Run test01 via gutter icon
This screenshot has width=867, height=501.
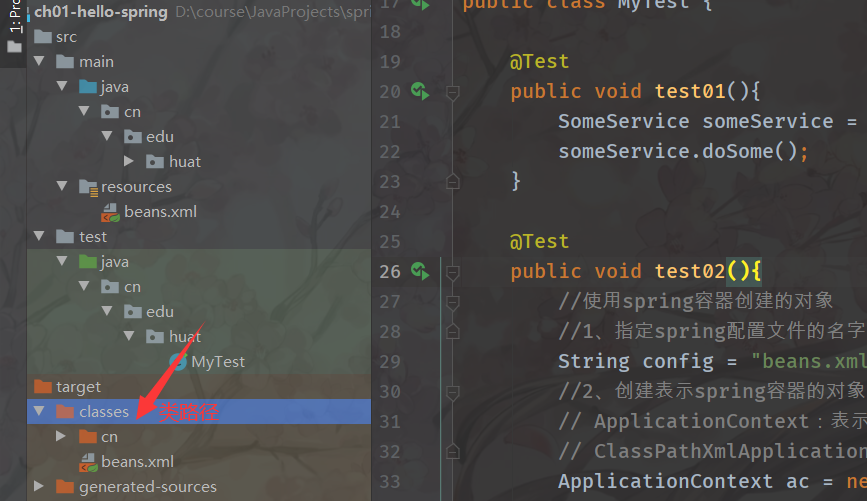[420, 91]
